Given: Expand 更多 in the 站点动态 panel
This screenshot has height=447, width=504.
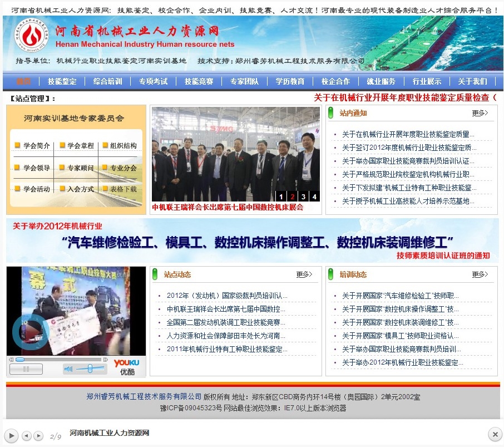Looking at the screenshot, I should tap(304, 274).
